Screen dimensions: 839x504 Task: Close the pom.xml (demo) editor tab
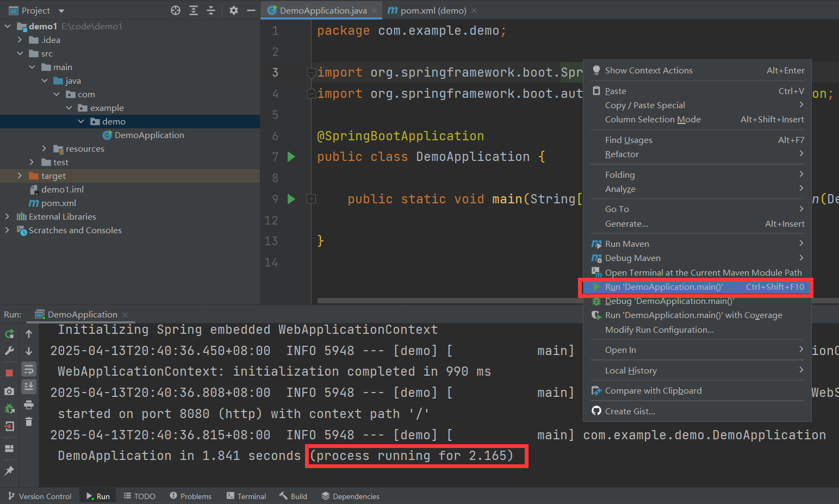pyautogui.click(x=474, y=10)
